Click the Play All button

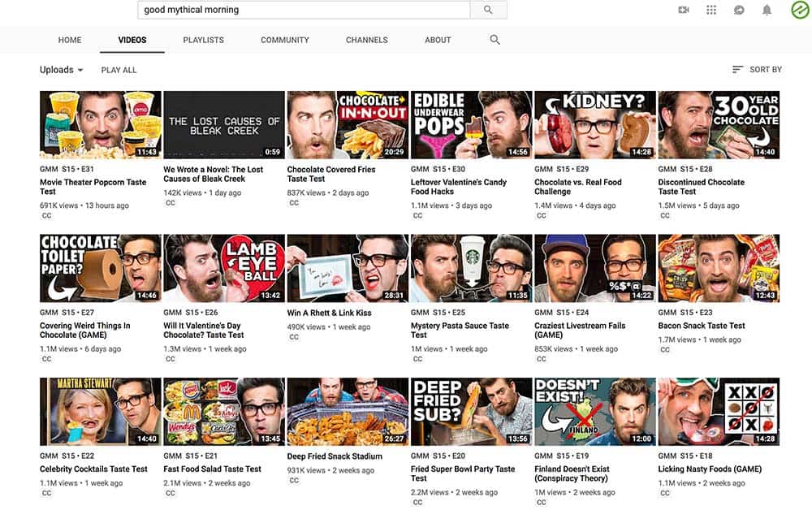pos(119,70)
